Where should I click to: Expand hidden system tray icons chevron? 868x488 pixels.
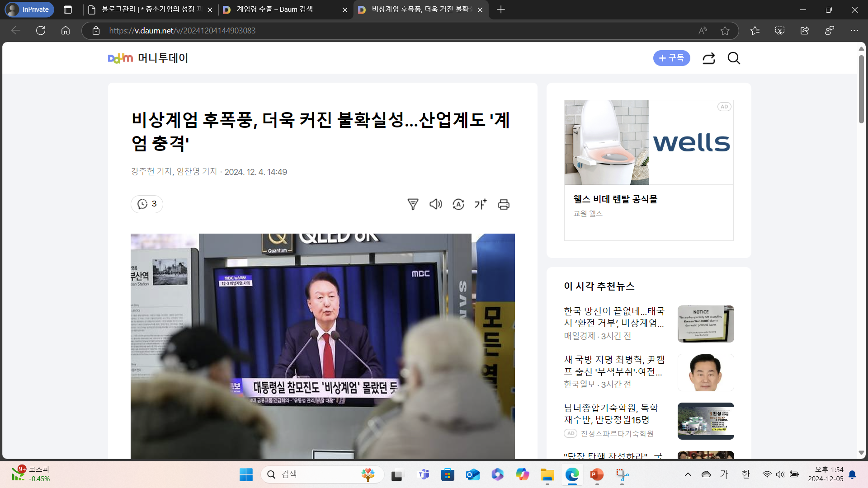pyautogui.click(x=688, y=474)
